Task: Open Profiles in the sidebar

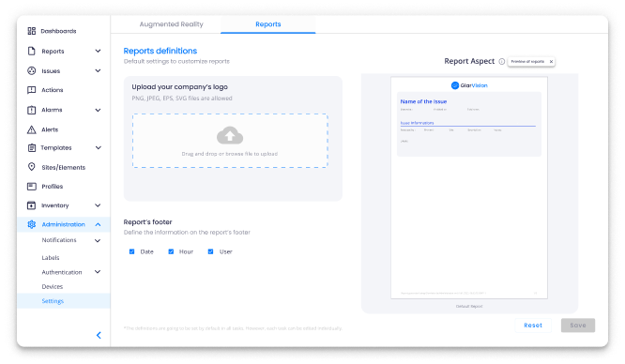Action: [53, 186]
